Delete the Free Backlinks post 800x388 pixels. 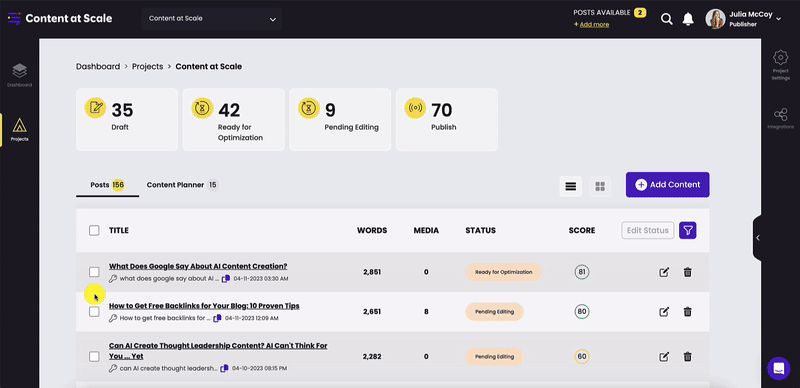point(688,311)
